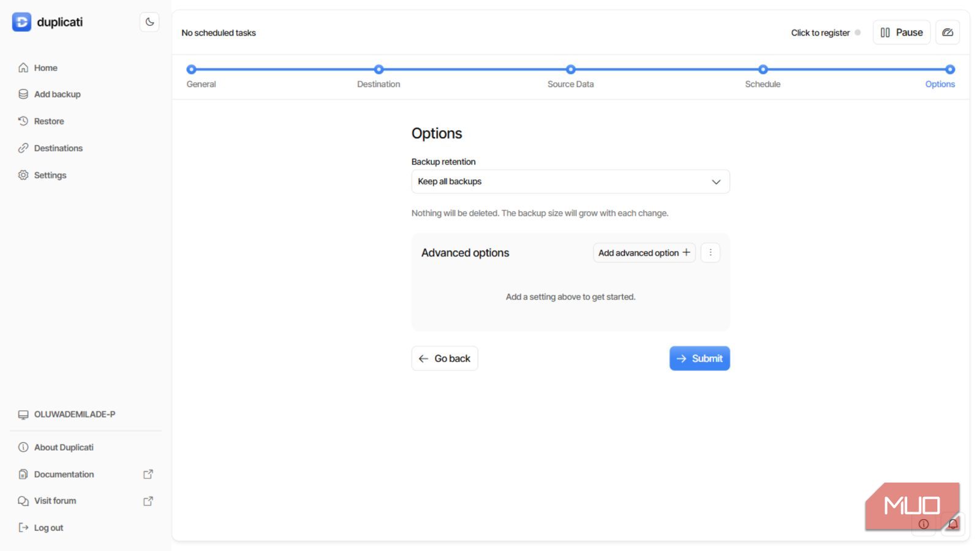Click the Destinations link-chain icon
Screen dimensions: 980x551
[23, 148]
